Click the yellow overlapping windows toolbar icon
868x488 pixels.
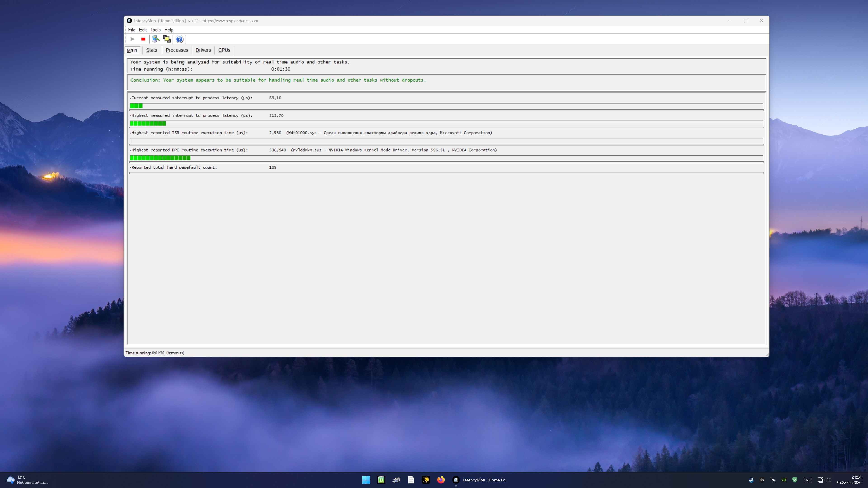[167, 39]
